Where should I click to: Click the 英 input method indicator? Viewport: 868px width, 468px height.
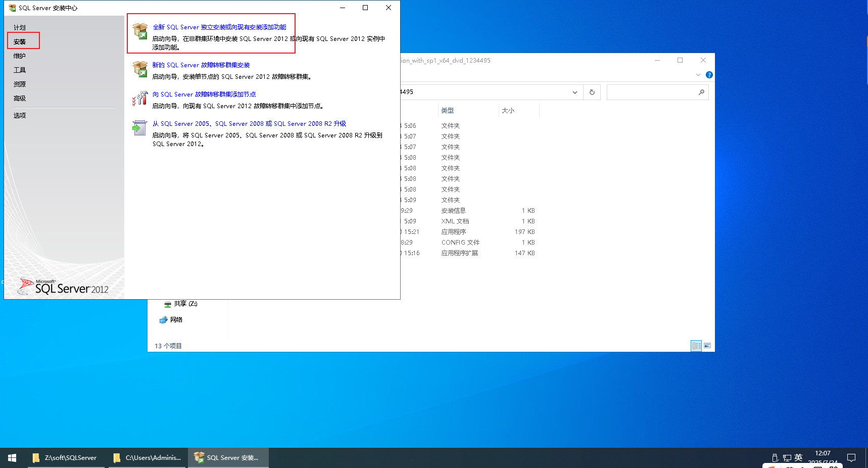point(798,457)
